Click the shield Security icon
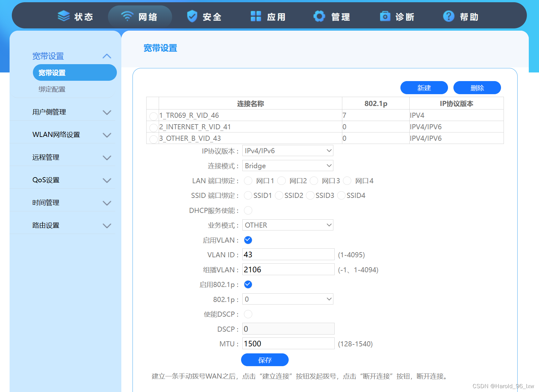539x392 pixels. point(192,16)
